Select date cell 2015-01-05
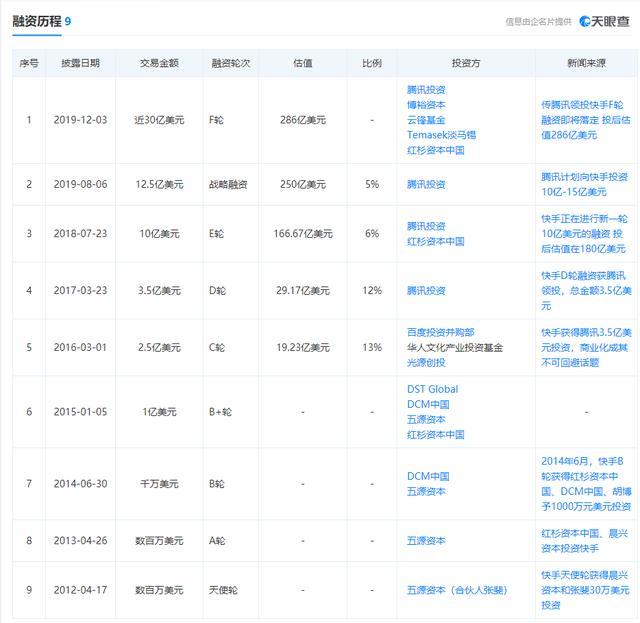Image resolution: width=640 pixels, height=623 pixels. (x=80, y=412)
